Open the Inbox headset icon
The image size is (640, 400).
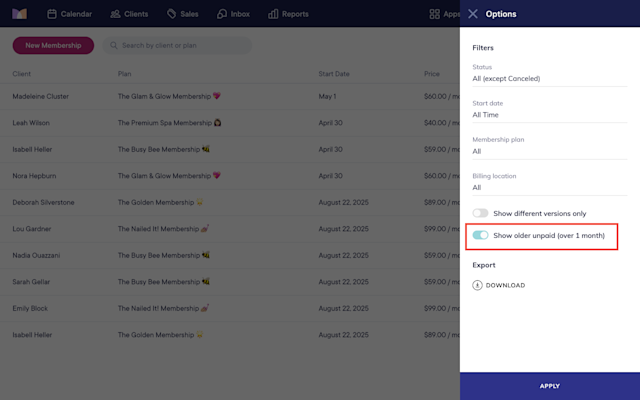222,14
